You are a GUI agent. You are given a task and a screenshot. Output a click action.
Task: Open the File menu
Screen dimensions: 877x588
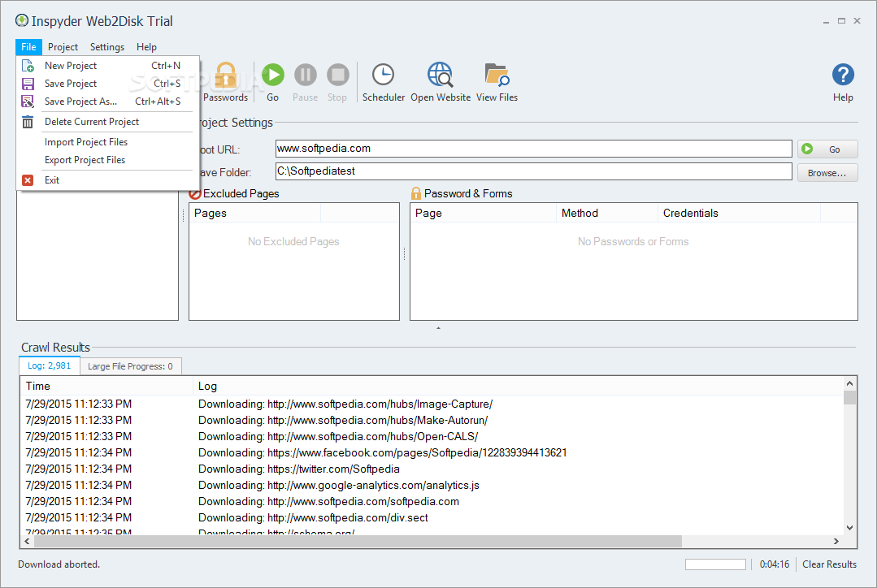click(28, 47)
